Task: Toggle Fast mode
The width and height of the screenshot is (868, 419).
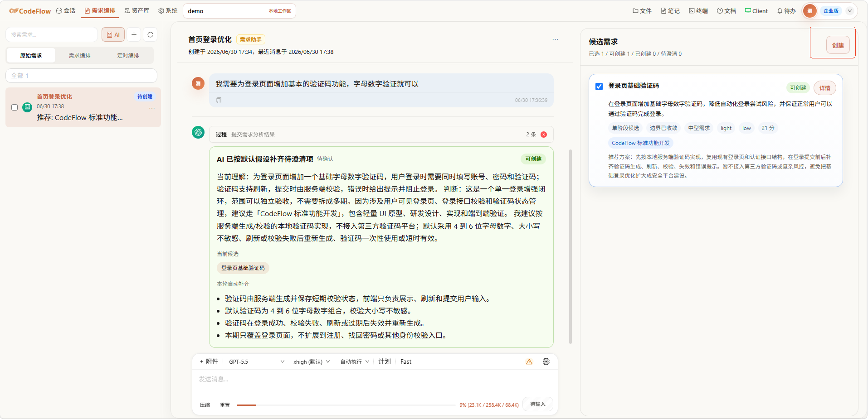Action: click(406, 361)
